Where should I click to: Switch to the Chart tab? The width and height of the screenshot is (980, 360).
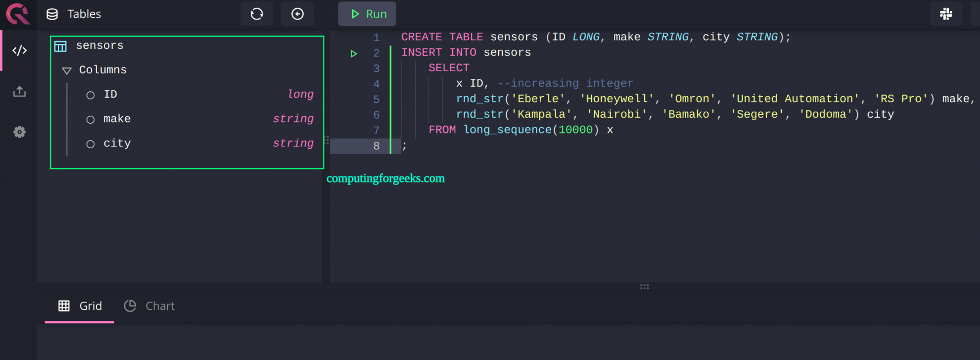[x=149, y=306]
